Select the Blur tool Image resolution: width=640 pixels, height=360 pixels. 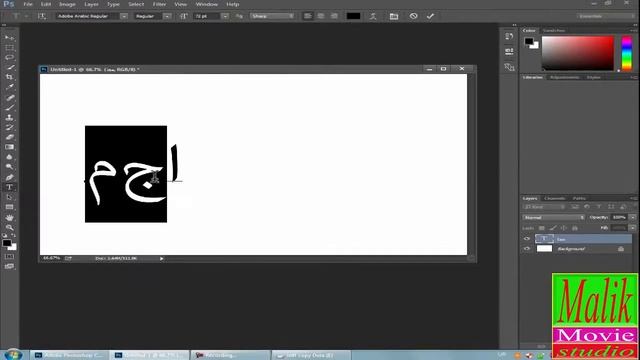tap(9, 157)
